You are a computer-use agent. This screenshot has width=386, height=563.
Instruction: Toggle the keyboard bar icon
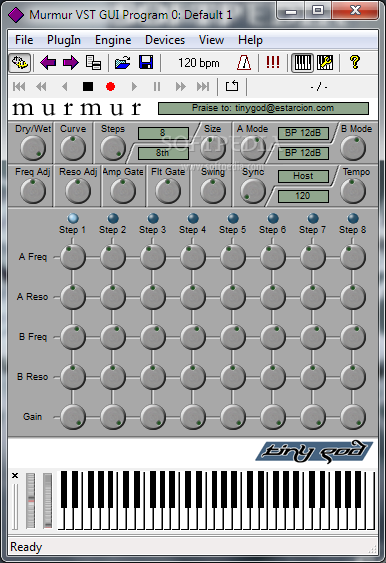(x=302, y=63)
